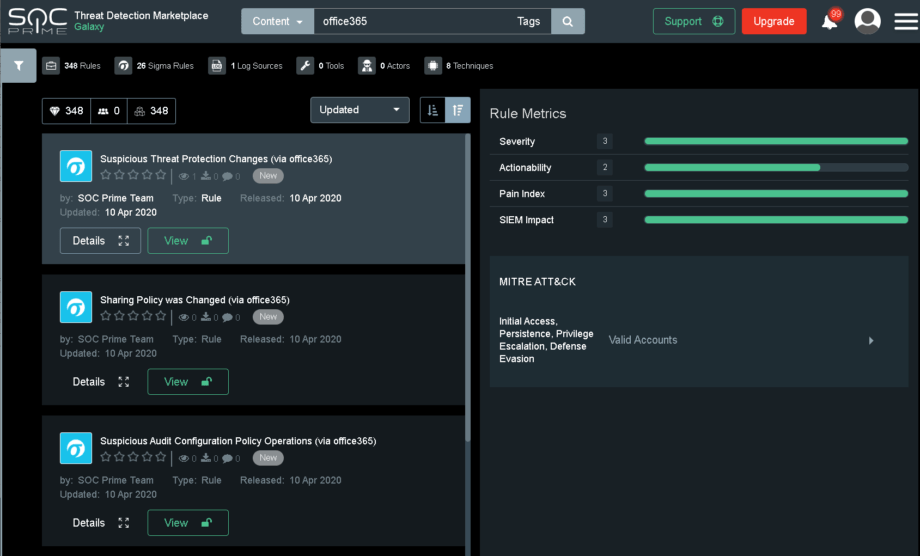Image resolution: width=920 pixels, height=556 pixels.
Task: Click the Techniques chip icon
Action: click(x=433, y=66)
